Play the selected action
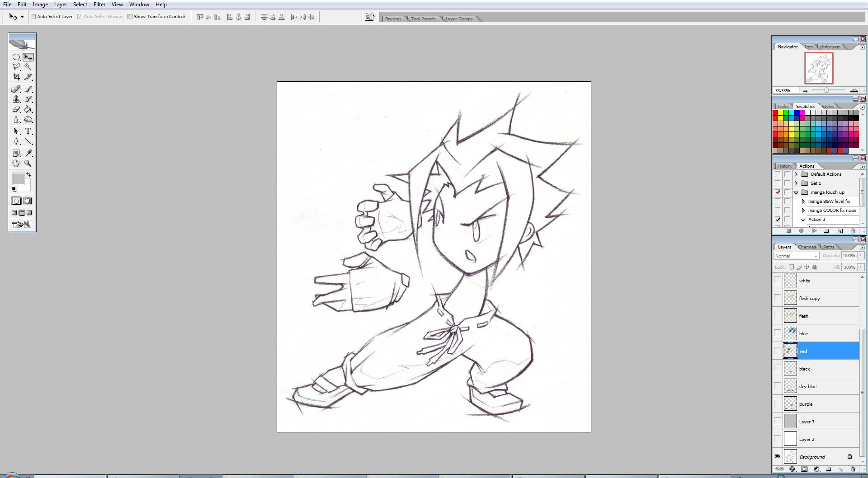Screen dimensions: 868x478 coord(814,231)
